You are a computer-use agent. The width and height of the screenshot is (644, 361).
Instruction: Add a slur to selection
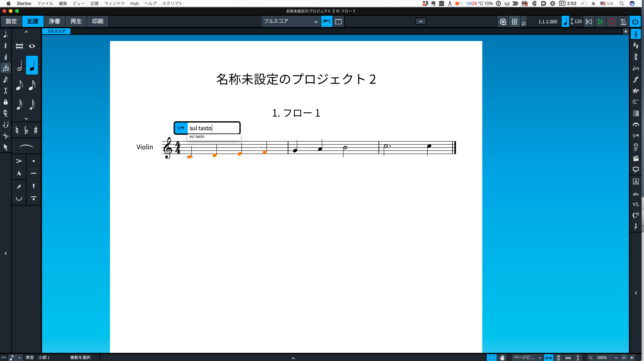point(26,146)
